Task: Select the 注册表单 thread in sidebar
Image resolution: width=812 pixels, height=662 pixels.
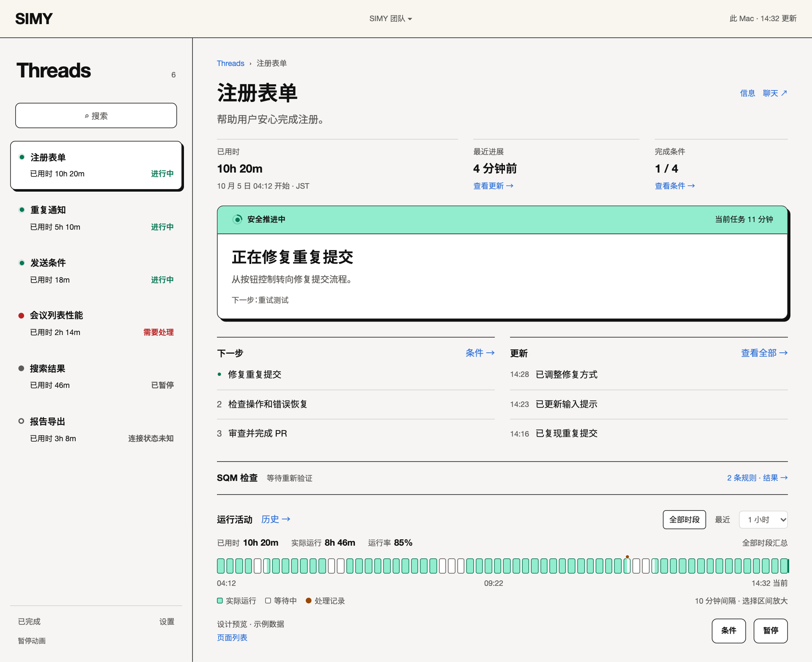Action: point(96,165)
